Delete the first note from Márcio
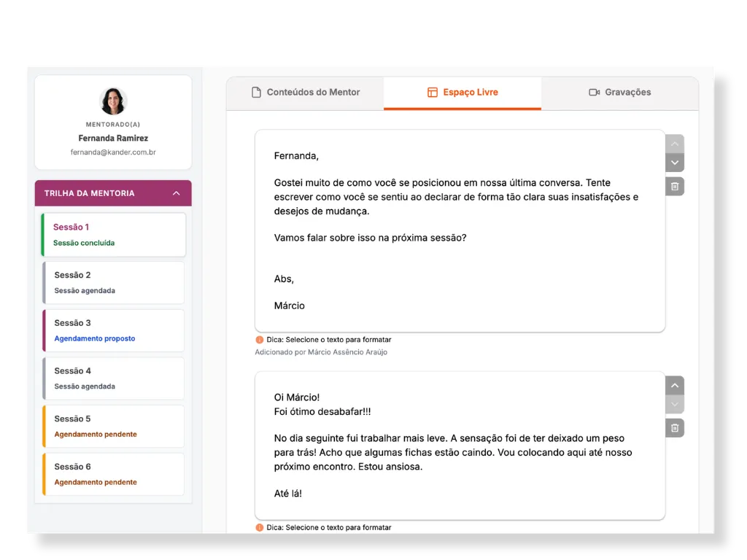This screenshot has height=560, width=747. click(x=675, y=187)
